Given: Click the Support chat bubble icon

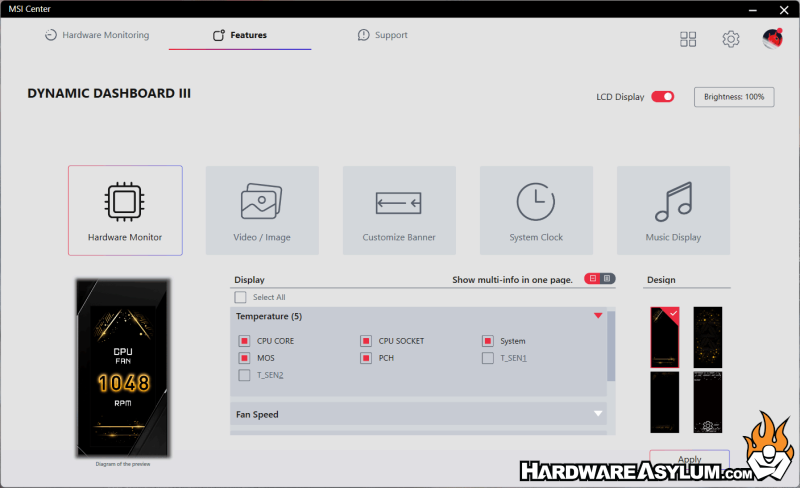Looking at the screenshot, I should pos(363,35).
